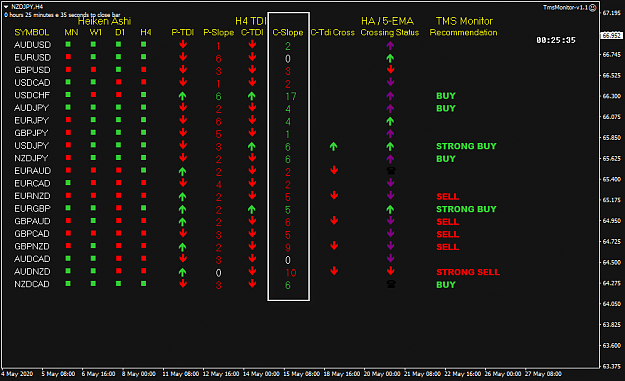The height and width of the screenshot is (381, 625).
Task: Click the green C-TDI up arrow for EURGBP
Action: 252,209
